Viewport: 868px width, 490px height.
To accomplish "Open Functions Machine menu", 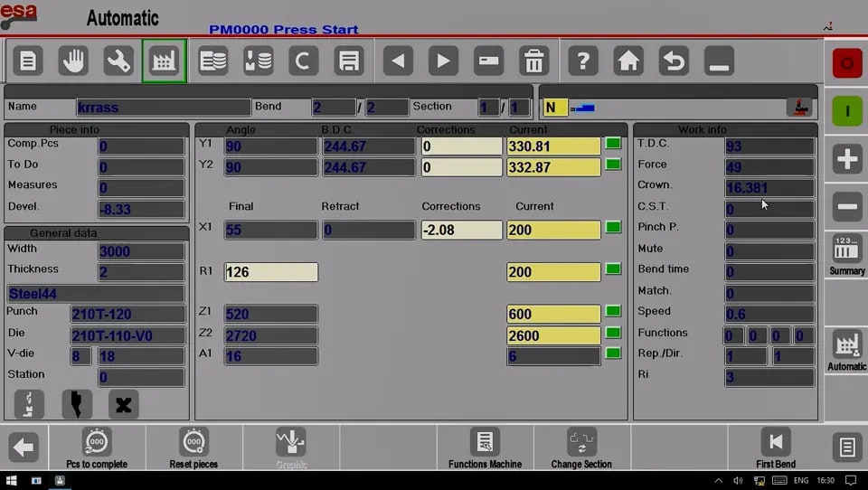I will (485, 448).
